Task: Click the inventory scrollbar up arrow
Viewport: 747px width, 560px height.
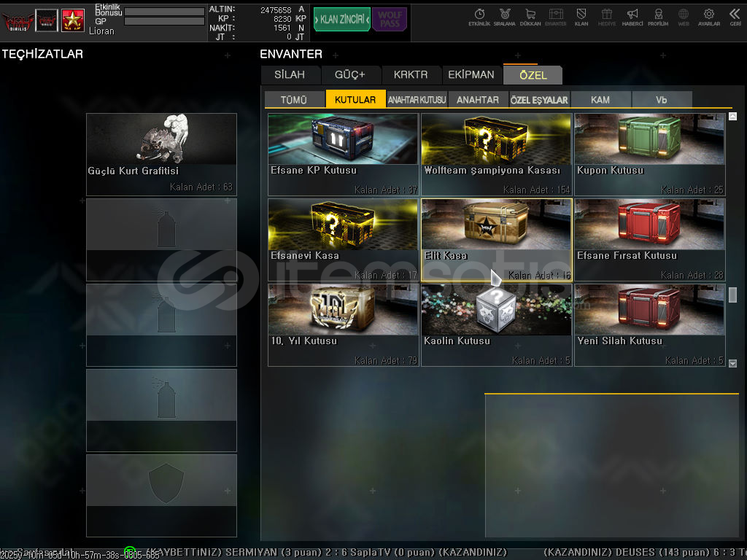Action: pos(732,116)
